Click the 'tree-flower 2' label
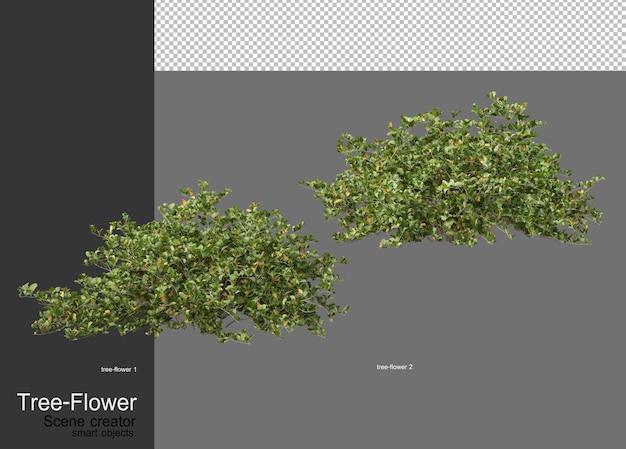The width and height of the screenshot is (626, 449). coord(394,367)
